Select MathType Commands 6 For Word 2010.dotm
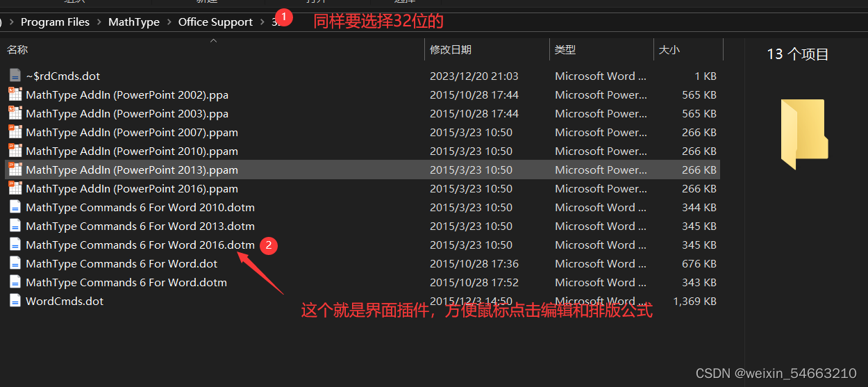This screenshot has height=387, width=868. pyautogui.click(x=140, y=207)
